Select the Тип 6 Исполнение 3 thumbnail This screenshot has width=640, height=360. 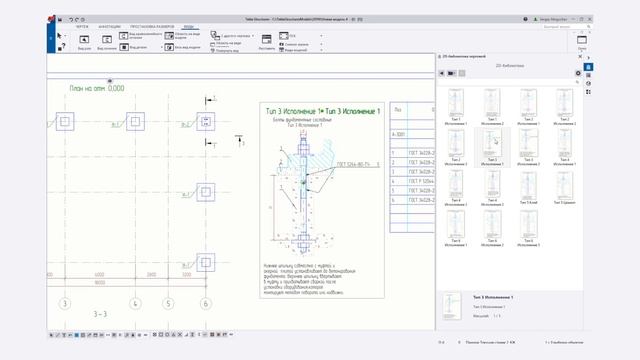(x=528, y=228)
